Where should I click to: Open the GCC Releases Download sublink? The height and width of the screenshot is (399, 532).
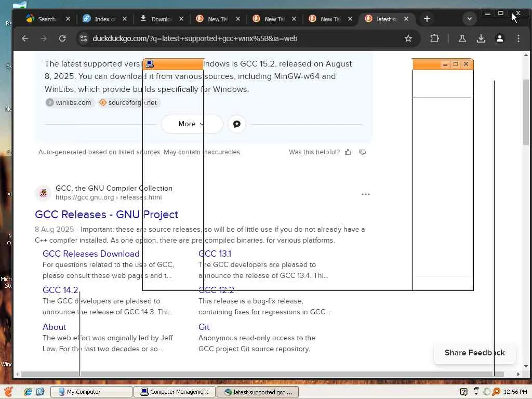pos(91,254)
